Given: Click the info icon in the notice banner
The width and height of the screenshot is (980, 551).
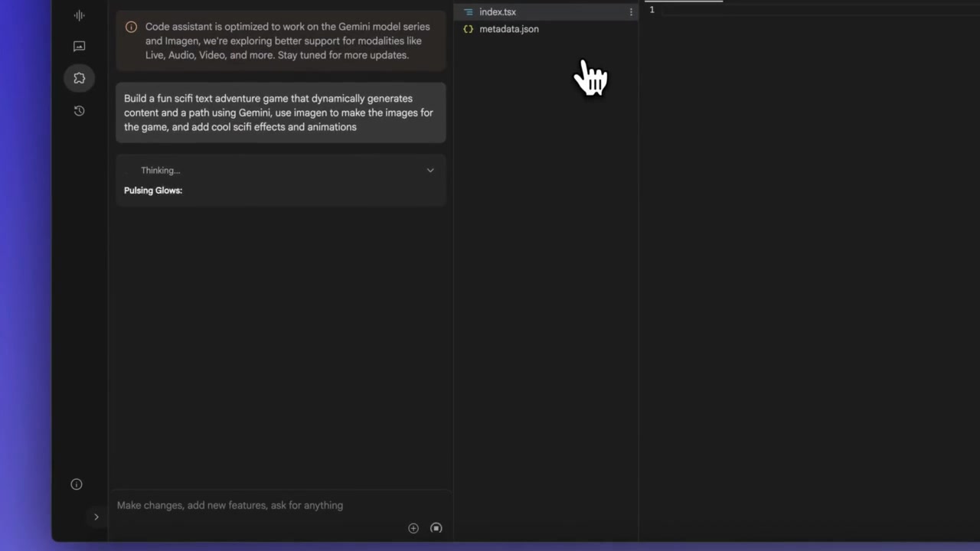Looking at the screenshot, I should point(131,27).
